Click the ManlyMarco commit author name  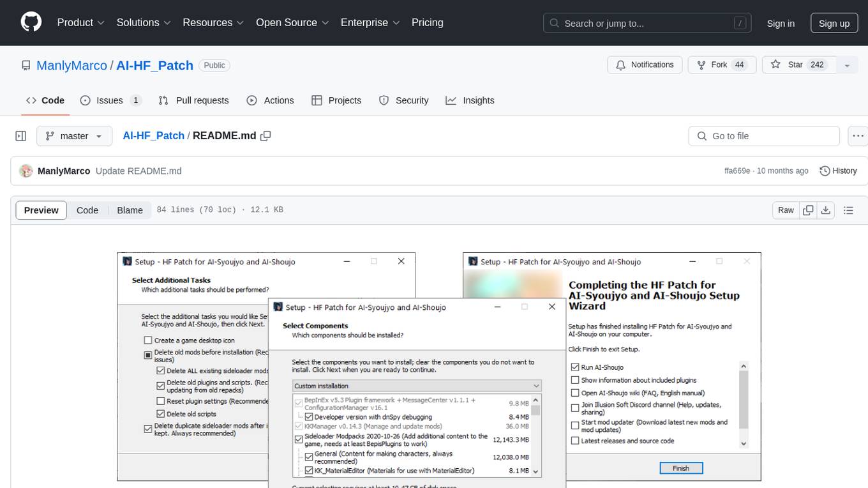pyautogui.click(x=64, y=171)
